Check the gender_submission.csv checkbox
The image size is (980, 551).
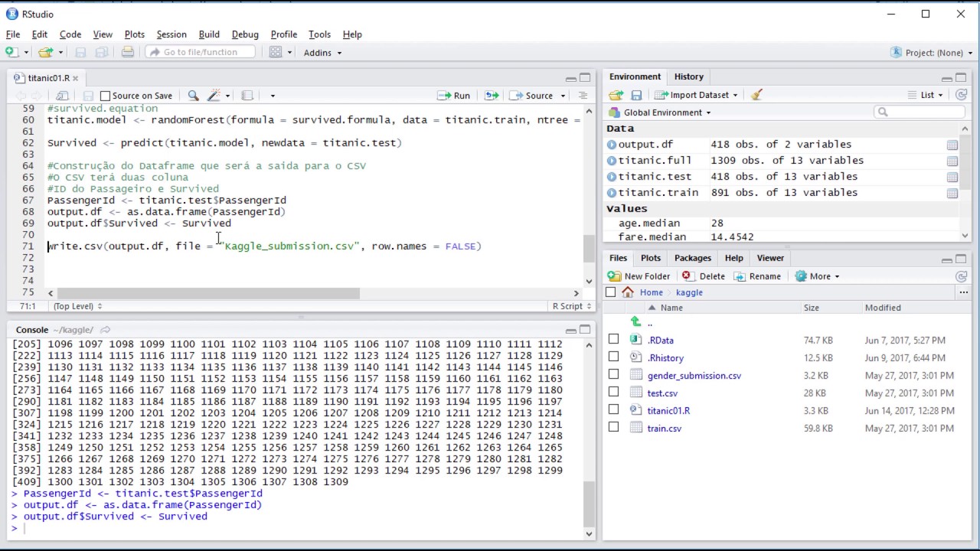tap(613, 375)
